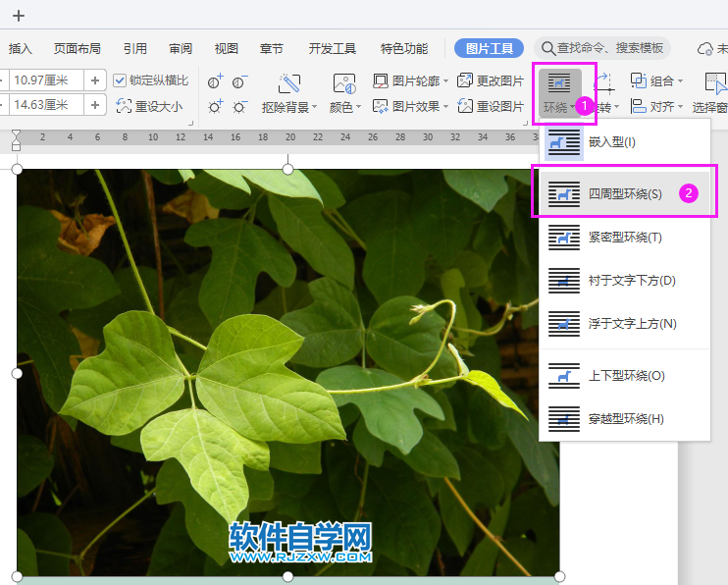Expand the 颜色 dropdown
This screenshot has height=585, width=728.
[358, 107]
